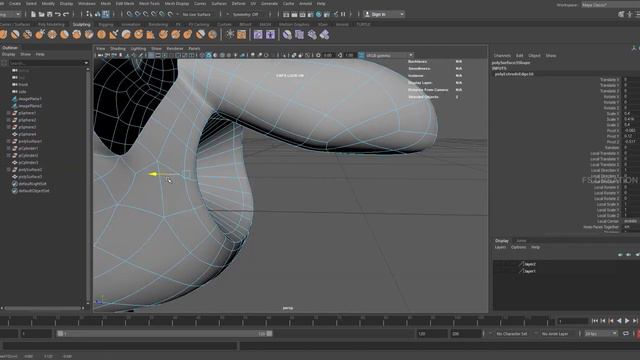
Task: Open the frames-per-second dropdown
Action: coord(601,333)
